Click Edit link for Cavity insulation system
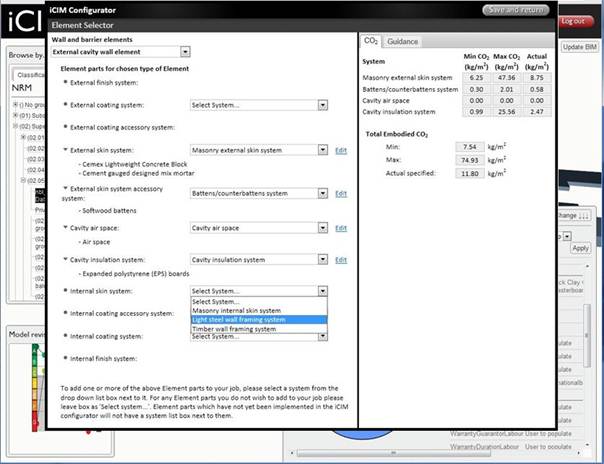604x464 pixels. [341, 260]
